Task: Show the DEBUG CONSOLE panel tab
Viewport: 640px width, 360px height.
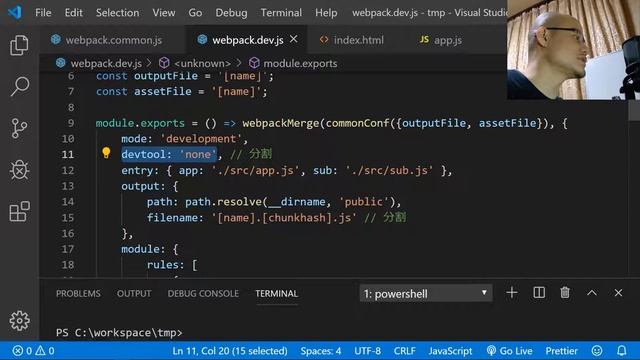Action: coord(203,293)
